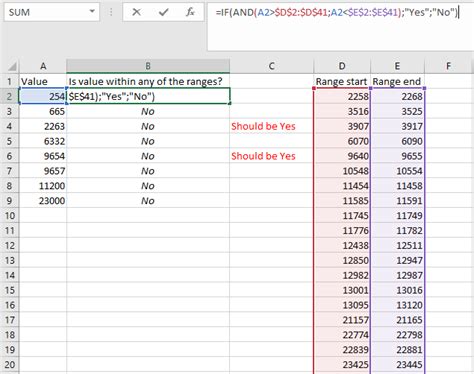Select column F header

449,66
